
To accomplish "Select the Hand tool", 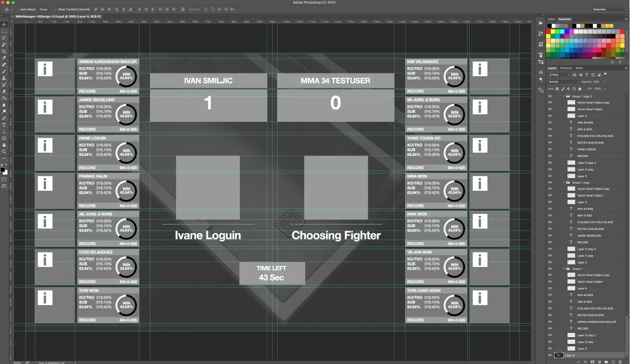I will [4, 145].
